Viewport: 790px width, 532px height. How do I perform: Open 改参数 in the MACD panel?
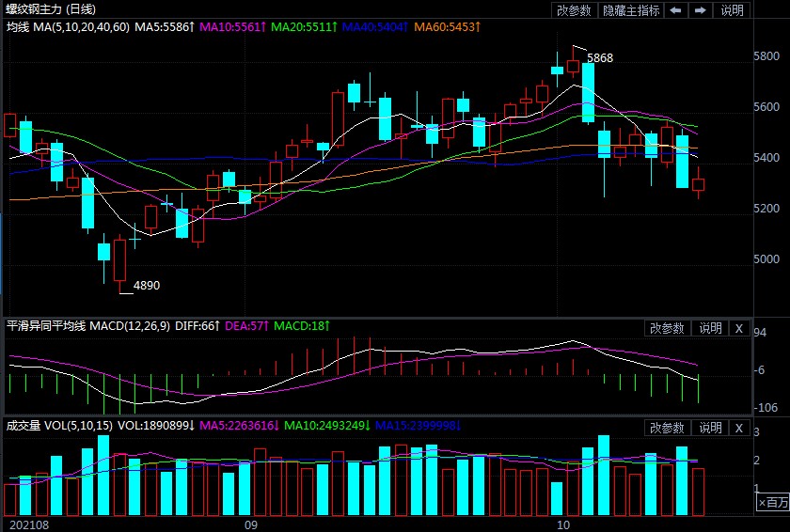[x=667, y=328]
